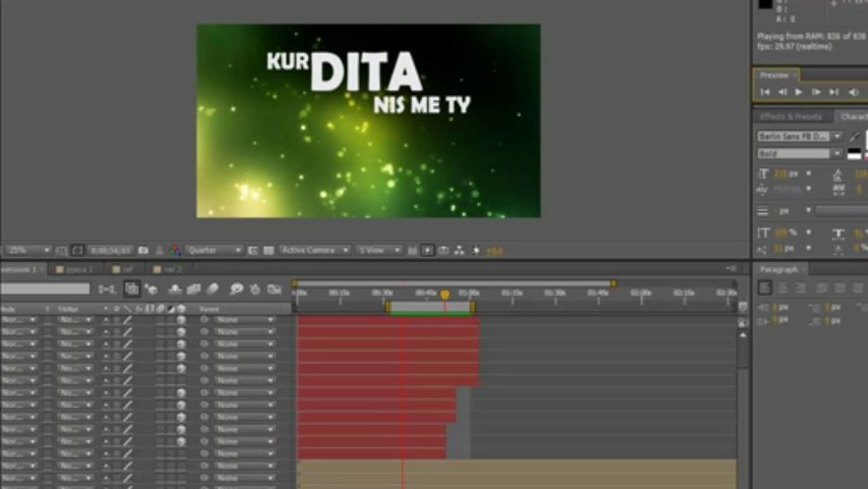Open the Quarter resolution dropdown
Image resolution: width=868 pixels, height=489 pixels.
214,251
